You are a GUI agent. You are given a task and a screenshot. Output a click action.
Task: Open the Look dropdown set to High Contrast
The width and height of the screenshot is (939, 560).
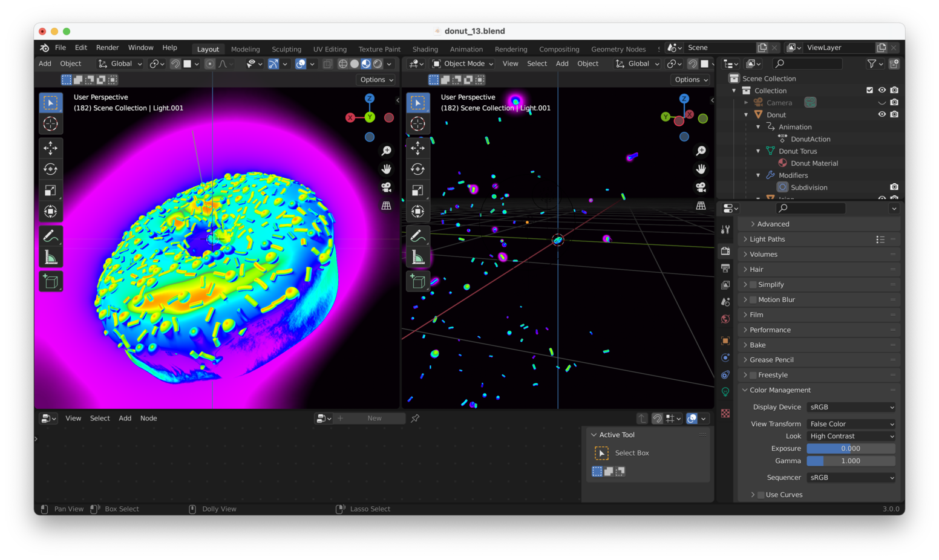(x=850, y=436)
